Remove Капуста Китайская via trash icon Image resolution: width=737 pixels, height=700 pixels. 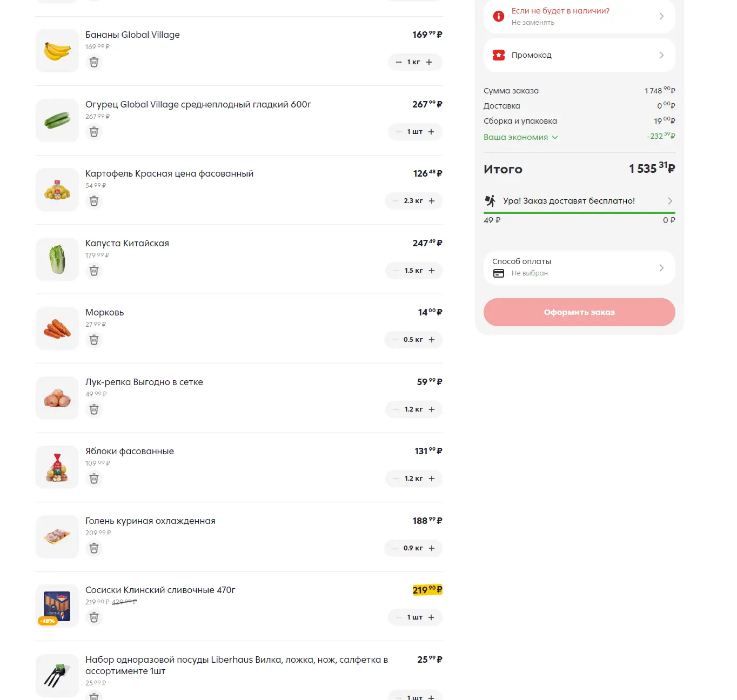coord(94,271)
